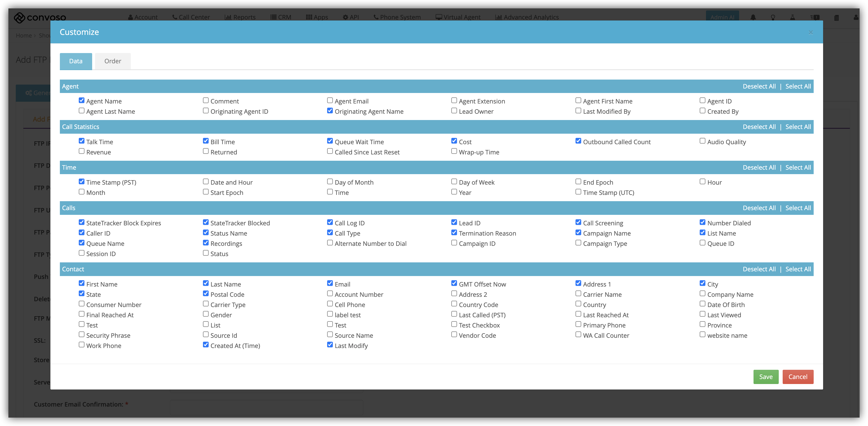Switch to the Order tab
This screenshot has width=868, height=426.
[113, 61]
